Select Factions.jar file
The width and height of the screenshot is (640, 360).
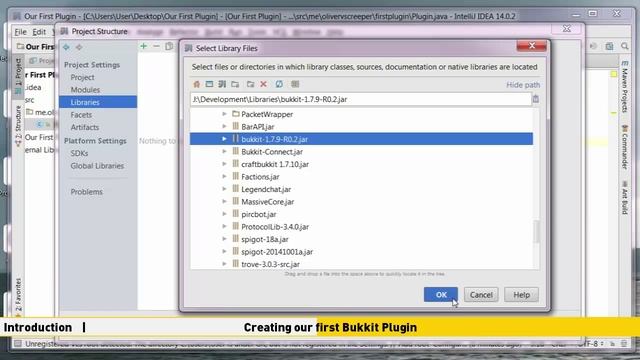(260, 177)
